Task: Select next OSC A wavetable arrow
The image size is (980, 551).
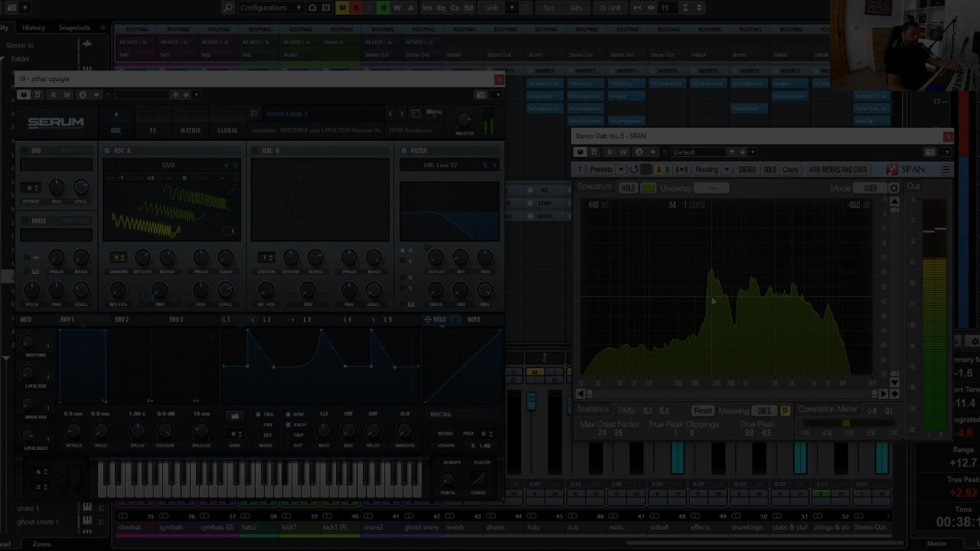Action: tap(234, 165)
